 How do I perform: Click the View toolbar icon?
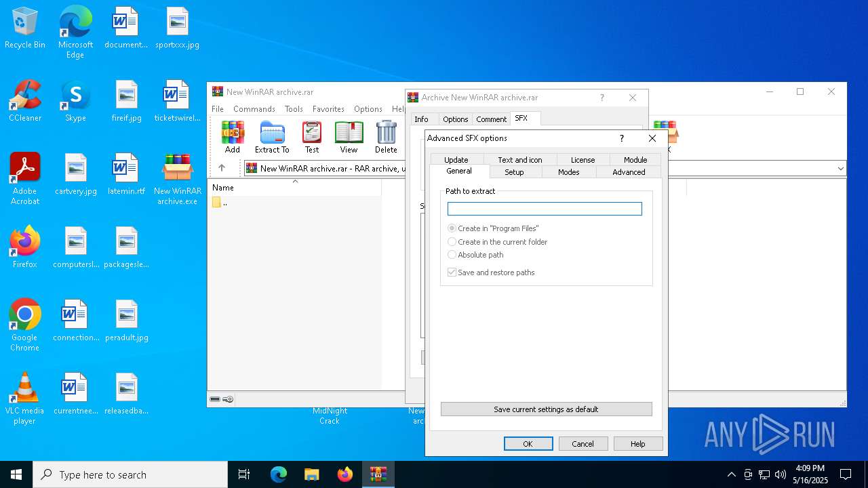point(349,137)
